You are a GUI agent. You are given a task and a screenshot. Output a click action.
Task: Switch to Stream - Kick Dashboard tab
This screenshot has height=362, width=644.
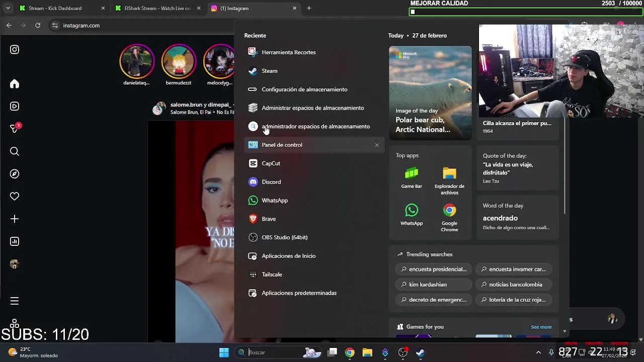[x=62, y=8]
